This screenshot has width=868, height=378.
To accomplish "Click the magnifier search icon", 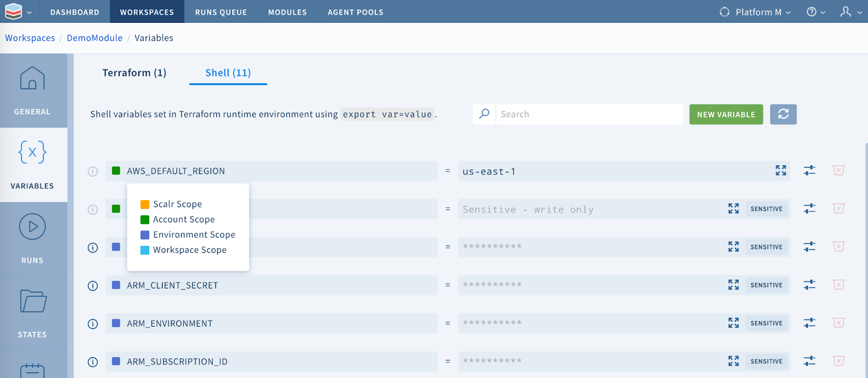I will pos(484,114).
